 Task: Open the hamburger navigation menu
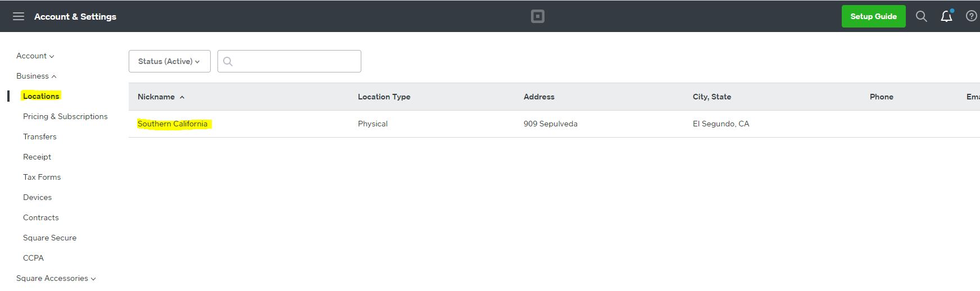19,16
